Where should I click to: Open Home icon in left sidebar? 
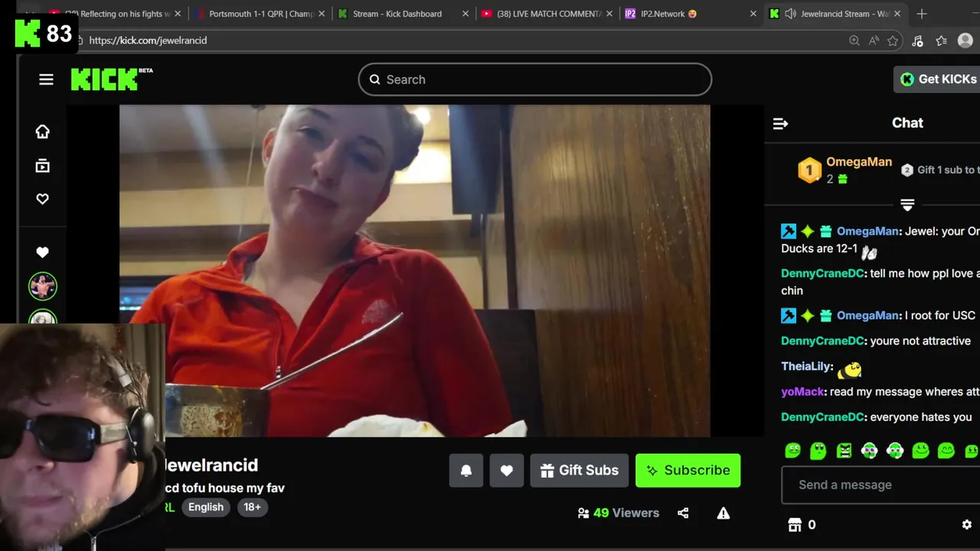(43, 132)
